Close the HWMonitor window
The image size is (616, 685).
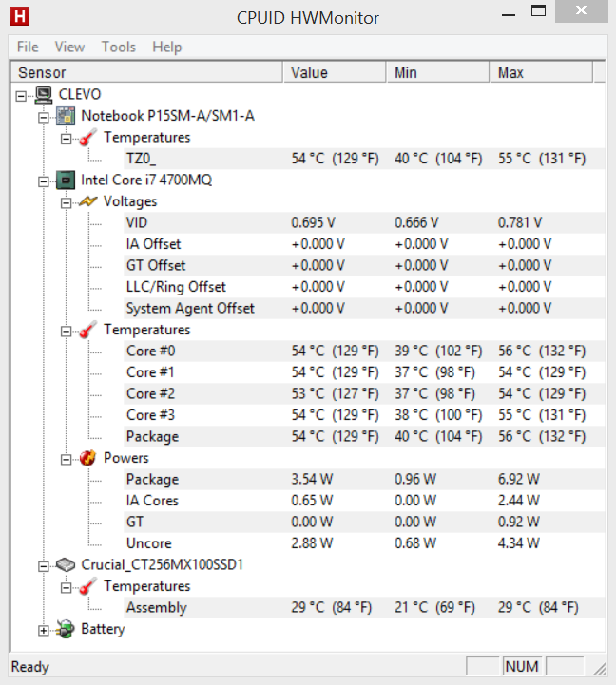[581, 10]
